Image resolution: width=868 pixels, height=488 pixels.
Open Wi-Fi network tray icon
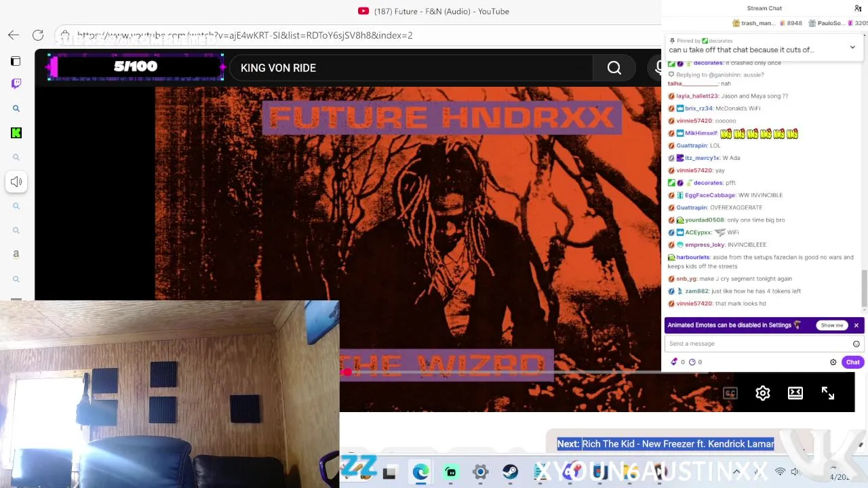tap(781, 472)
